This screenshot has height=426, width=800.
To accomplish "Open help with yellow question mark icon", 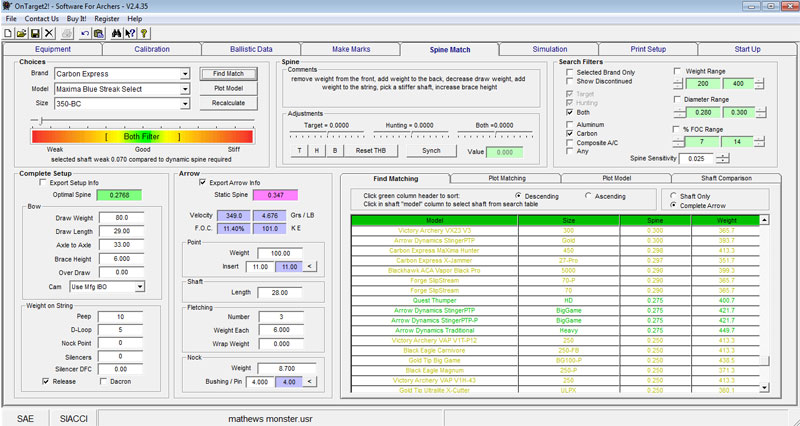I will point(144,34).
